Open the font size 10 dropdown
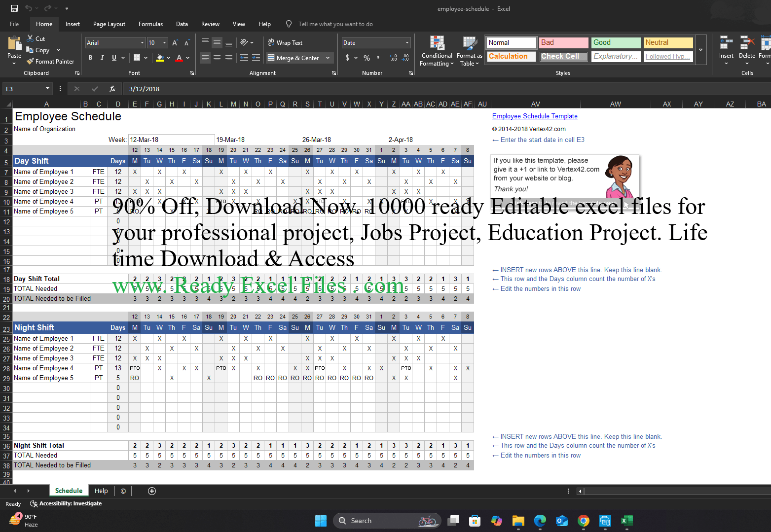 click(165, 43)
